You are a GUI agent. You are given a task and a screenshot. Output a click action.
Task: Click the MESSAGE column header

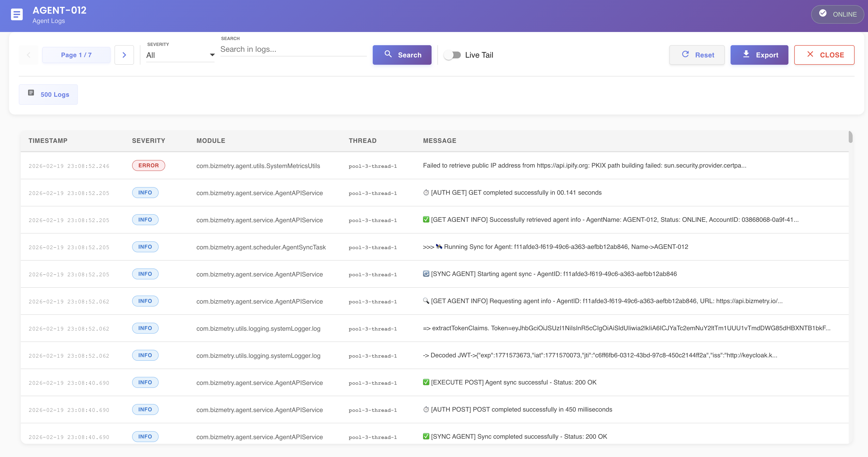point(439,141)
